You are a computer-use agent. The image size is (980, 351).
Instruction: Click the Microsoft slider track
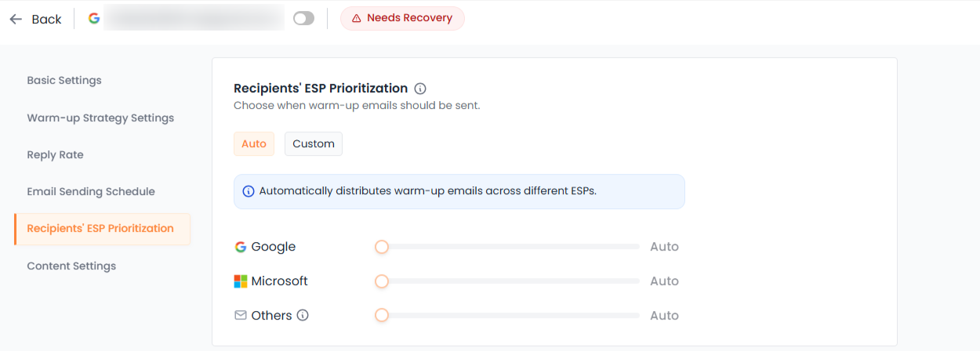click(510, 281)
